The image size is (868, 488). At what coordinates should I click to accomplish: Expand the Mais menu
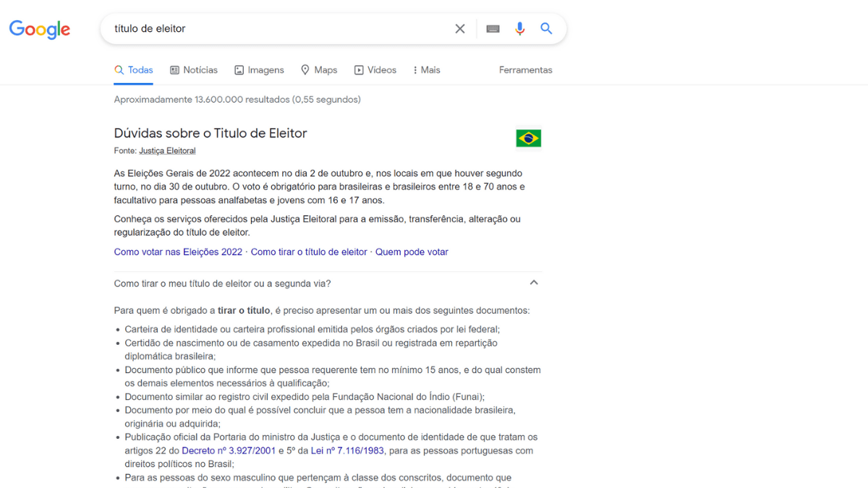(426, 70)
